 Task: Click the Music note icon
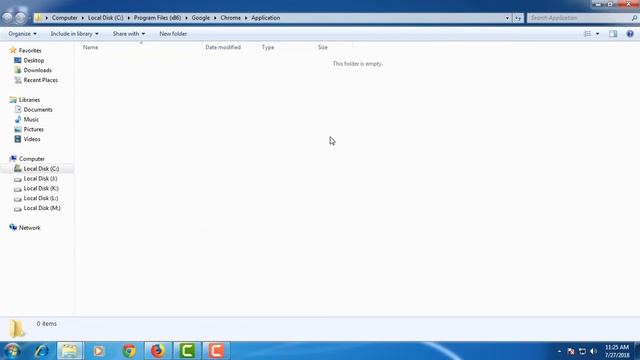coord(18,119)
